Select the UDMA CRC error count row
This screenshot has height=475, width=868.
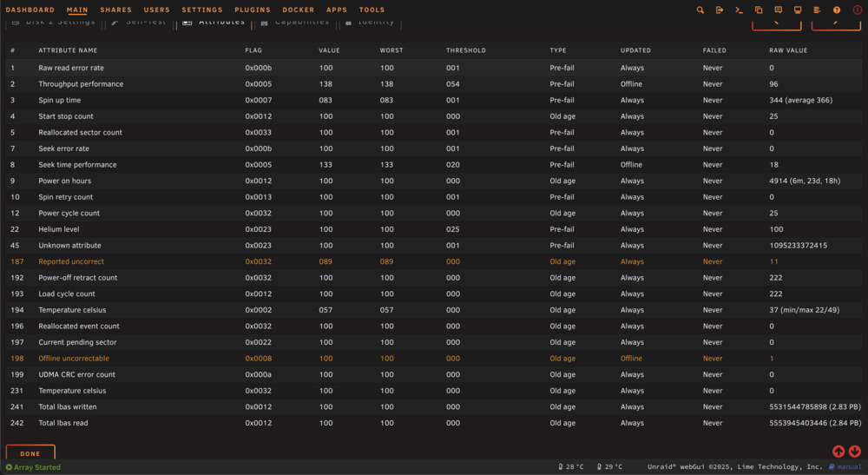(x=434, y=375)
